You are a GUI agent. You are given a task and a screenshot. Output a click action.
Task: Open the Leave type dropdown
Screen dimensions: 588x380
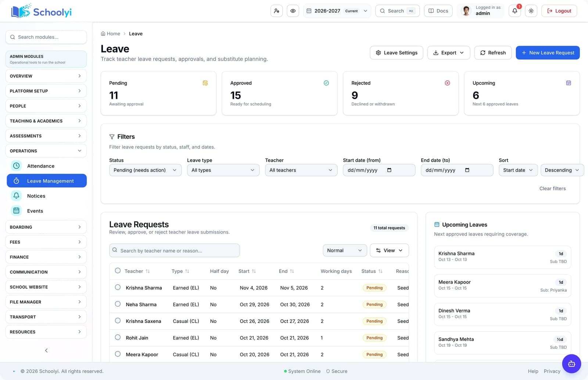pyautogui.click(x=223, y=170)
